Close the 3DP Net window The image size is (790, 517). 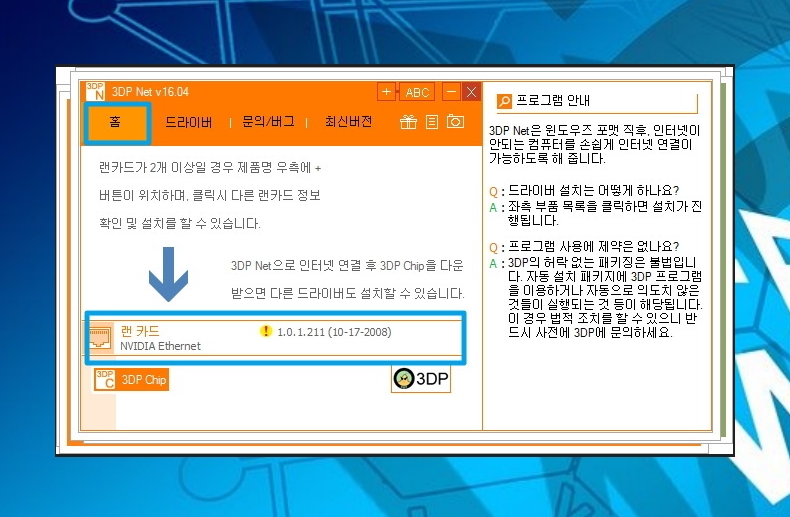pyautogui.click(x=472, y=92)
